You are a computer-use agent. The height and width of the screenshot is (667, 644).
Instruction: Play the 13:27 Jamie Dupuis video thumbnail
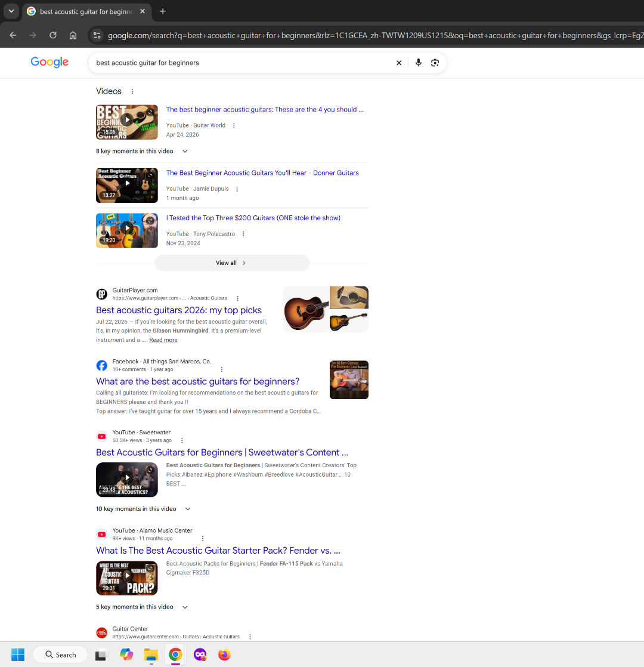tap(126, 185)
